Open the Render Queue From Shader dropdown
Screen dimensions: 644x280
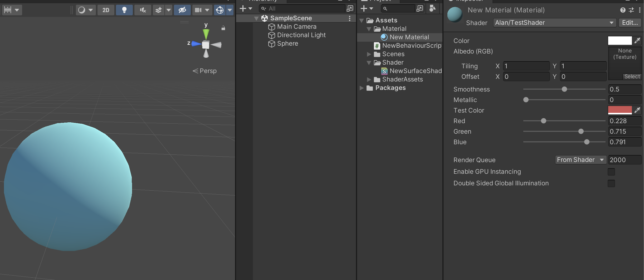[x=580, y=160]
